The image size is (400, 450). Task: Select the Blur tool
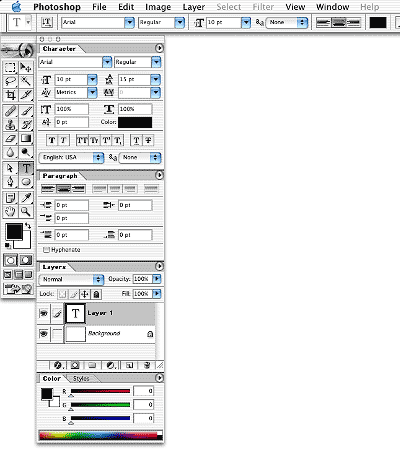coord(10,152)
